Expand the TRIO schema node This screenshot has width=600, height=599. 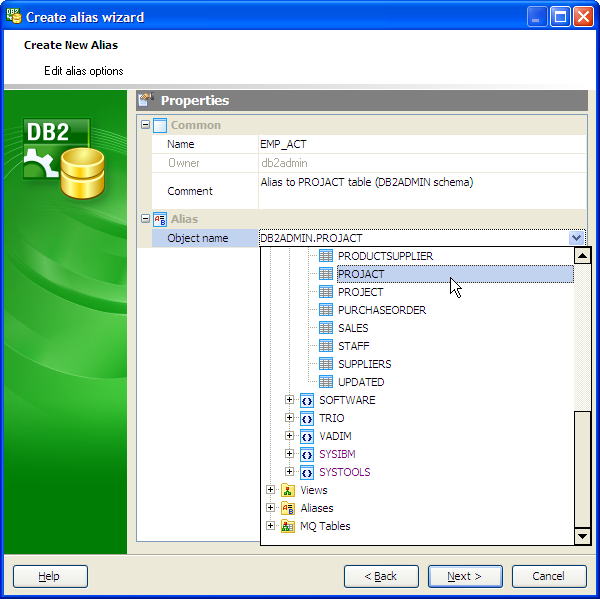(x=290, y=418)
